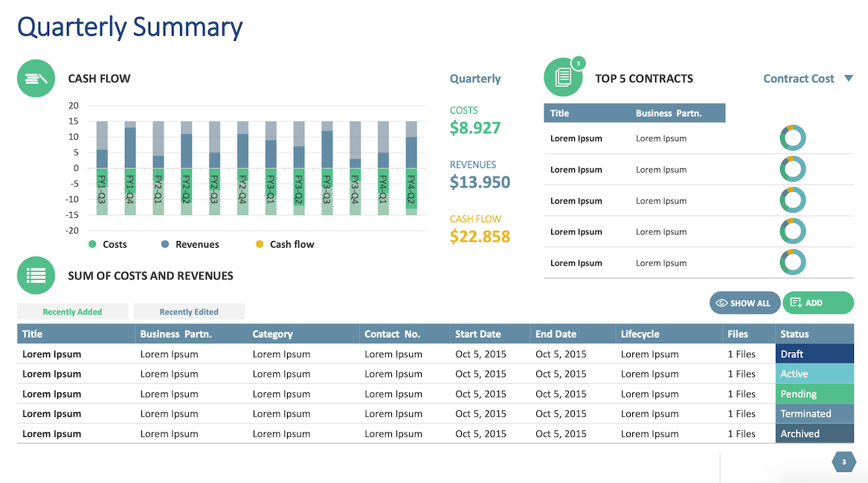Viewport: 868px width, 483px height.
Task: Click the Top 5 Contracts document icon
Action: click(563, 77)
